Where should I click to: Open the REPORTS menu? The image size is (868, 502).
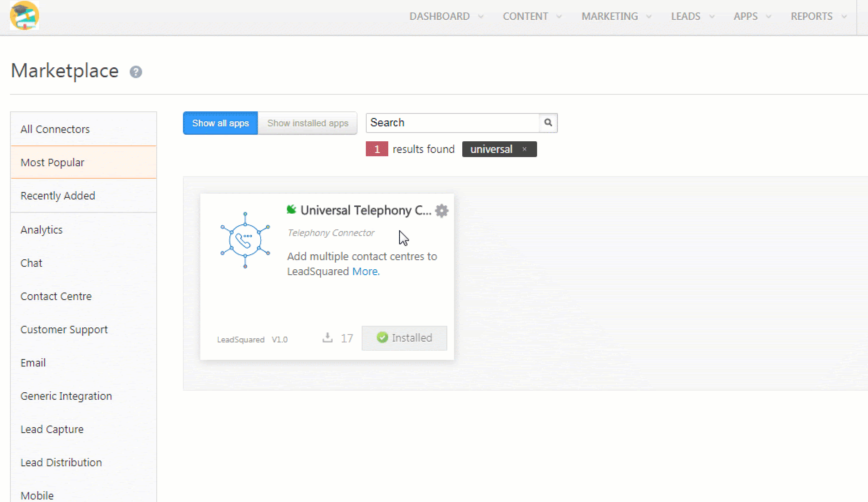coord(811,17)
